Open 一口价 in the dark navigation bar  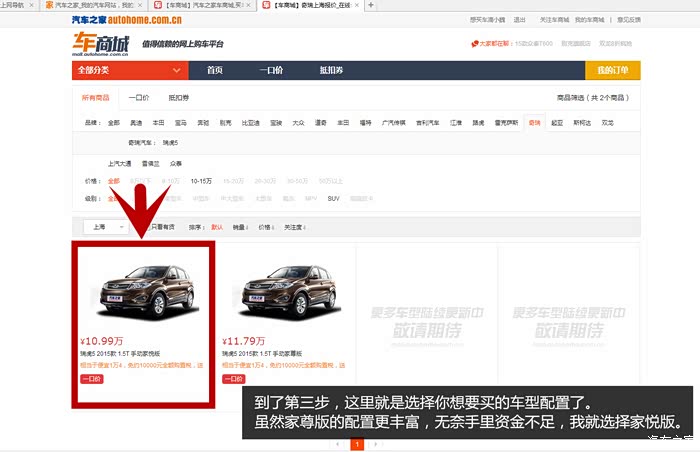tap(271, 70)
